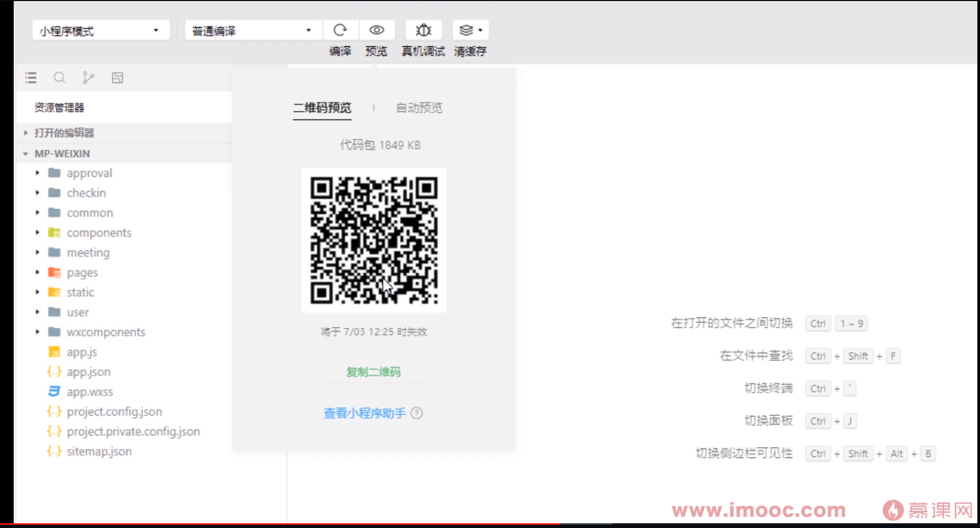This screenshot has height=528, width=980.
Task: Click the 清缓存 clear cache icon
Action: [466, 30]
